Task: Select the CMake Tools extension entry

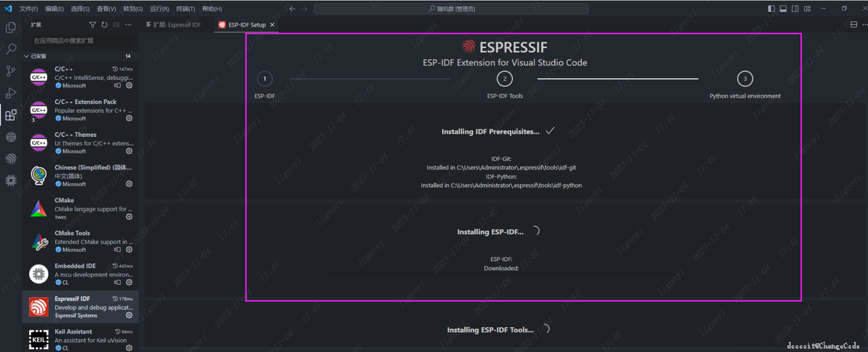Action: (80, 241)
